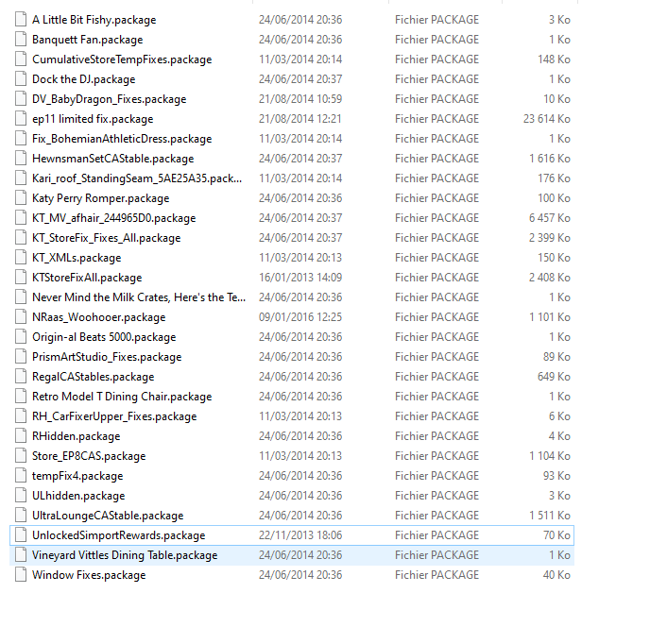Select the file name Dock the DJ.package
The height and width of the screenshot is (644, 650).
pyautogui.click(x=84, y=79)
